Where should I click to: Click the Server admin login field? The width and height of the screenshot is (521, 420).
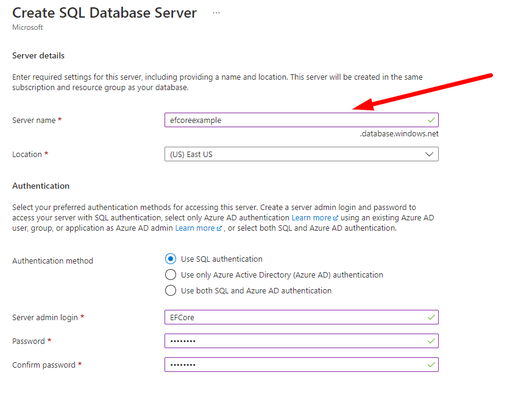pos(292,317)
